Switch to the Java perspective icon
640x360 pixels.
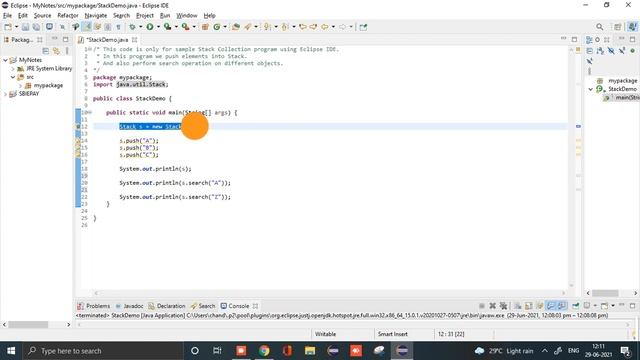point(632,27)
